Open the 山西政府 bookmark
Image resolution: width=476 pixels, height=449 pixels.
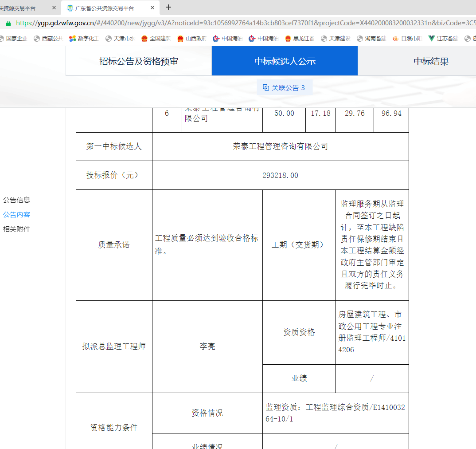192,39
